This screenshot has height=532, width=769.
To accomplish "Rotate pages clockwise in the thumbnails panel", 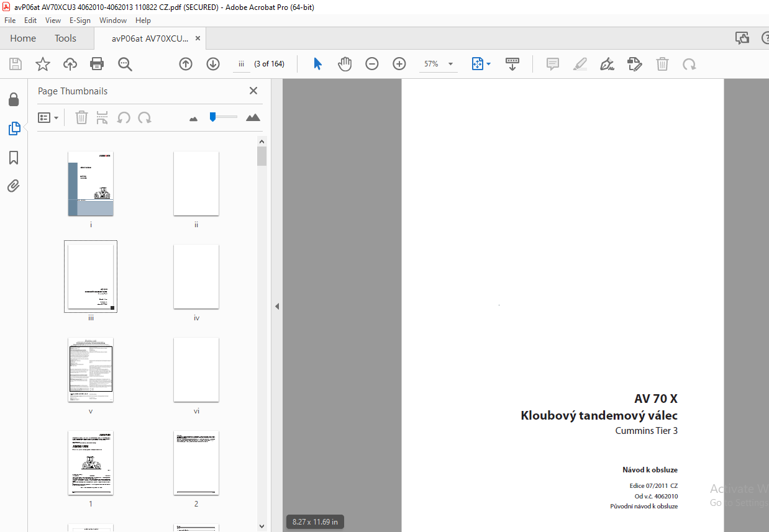I will tap(145, 117).
